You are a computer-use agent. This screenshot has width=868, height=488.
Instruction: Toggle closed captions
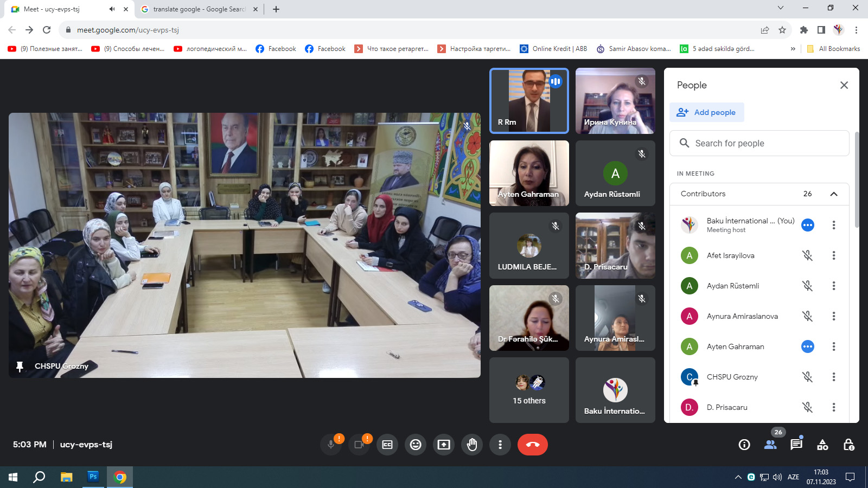[387, 445]
